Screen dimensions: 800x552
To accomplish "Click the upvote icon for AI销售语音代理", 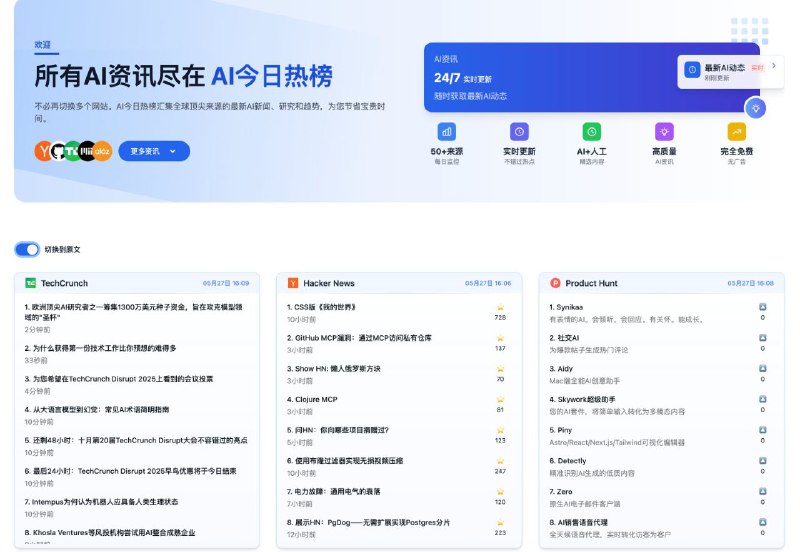I will coord(763,522).
